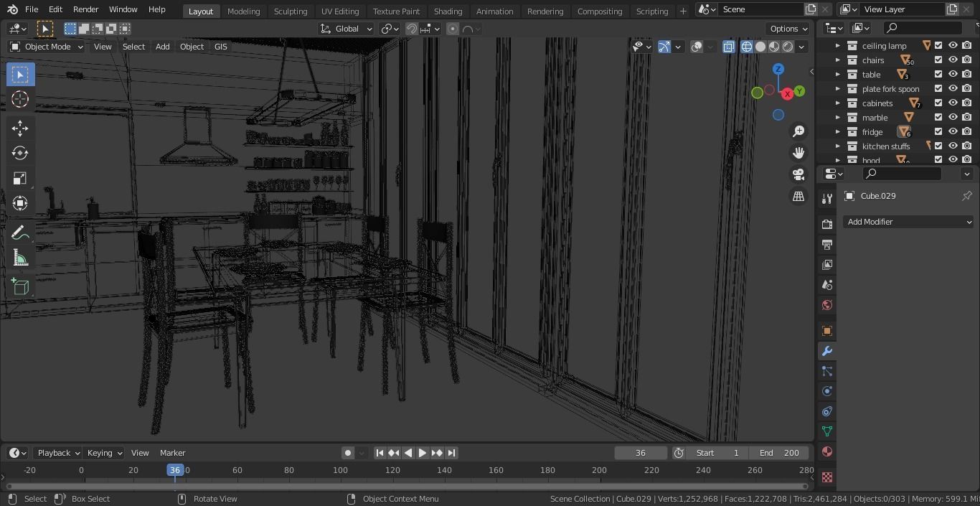
Task: Switch perspective/orthographic grid icon
Action: [x=798, y=196]
